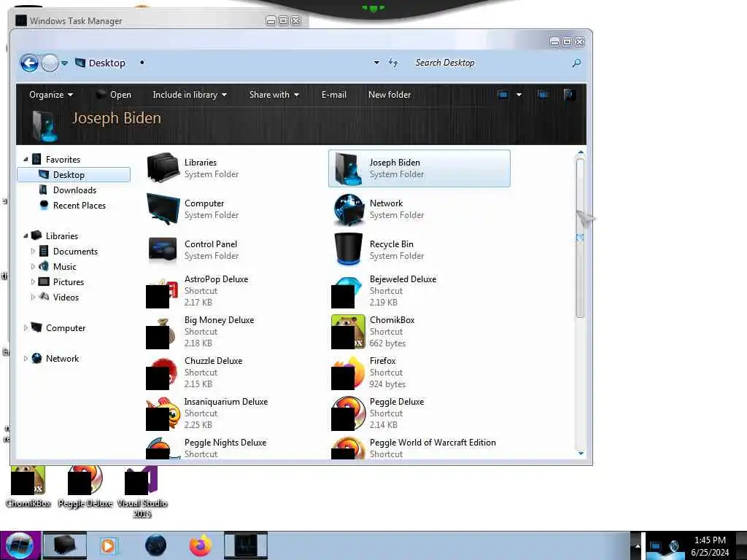The image size is (747, 560).
Task: Go back with the Back arrow button
Action: [29, 63]
